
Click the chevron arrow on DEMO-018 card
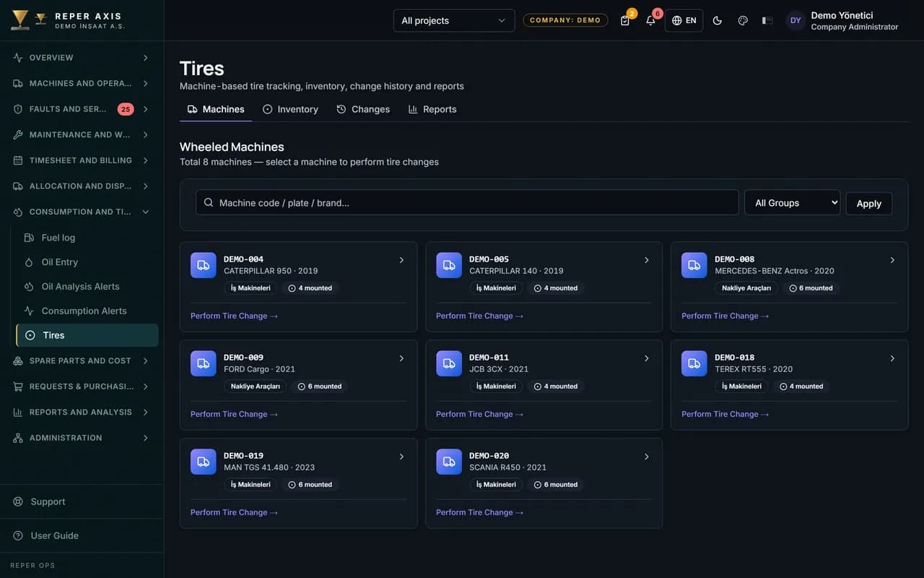point(892,358)
